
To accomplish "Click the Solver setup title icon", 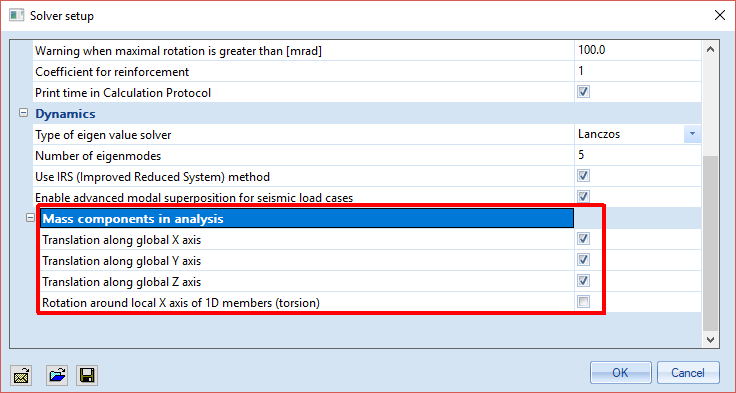I will 16,15.
